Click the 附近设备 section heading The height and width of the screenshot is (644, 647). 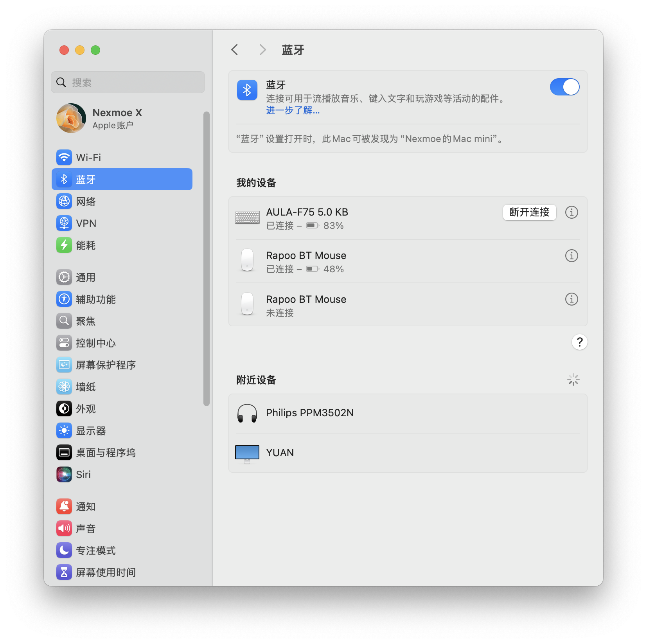(x=256, y=380)
